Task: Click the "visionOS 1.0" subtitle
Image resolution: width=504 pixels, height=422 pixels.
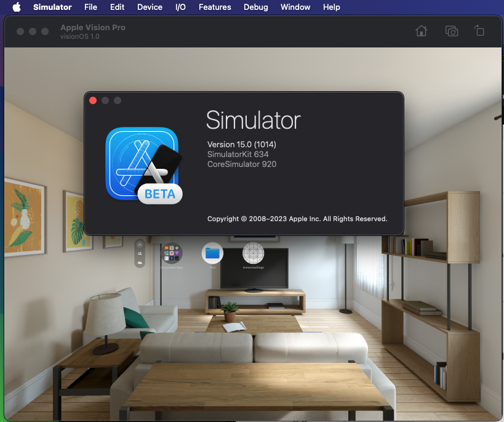Action: click(x=80, y=36)
